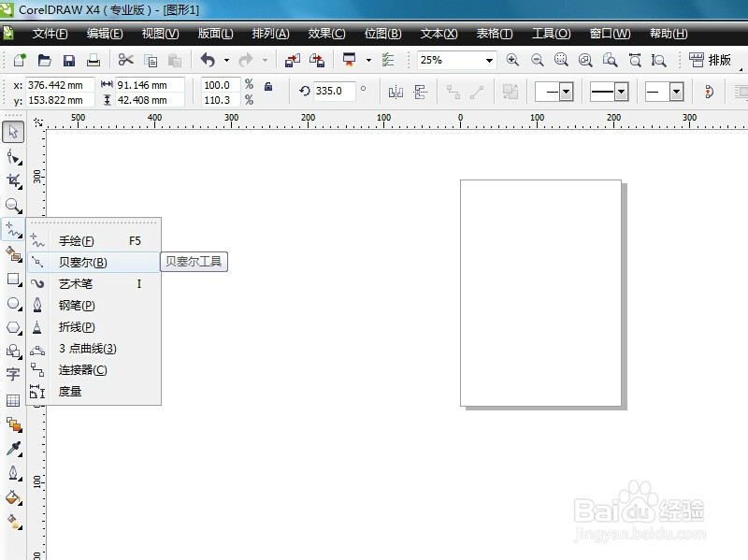This screenshot has height=560, width=748.
Task: Click the Export icon
Action: (317, 60)
